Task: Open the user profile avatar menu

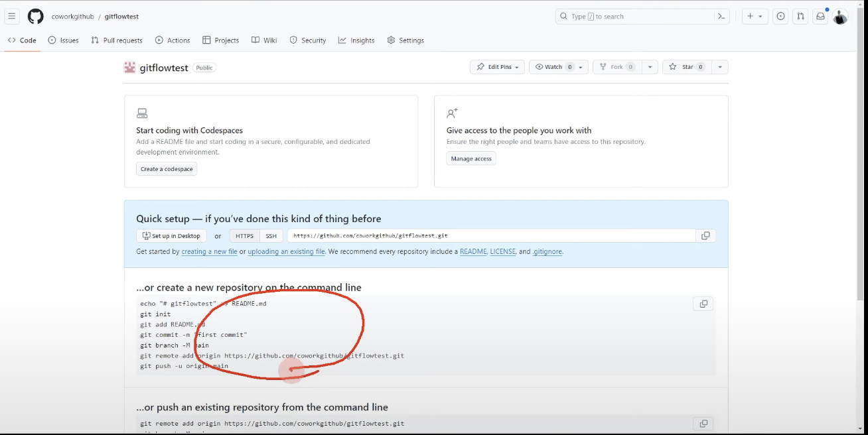Action: [x=840, y=17]
